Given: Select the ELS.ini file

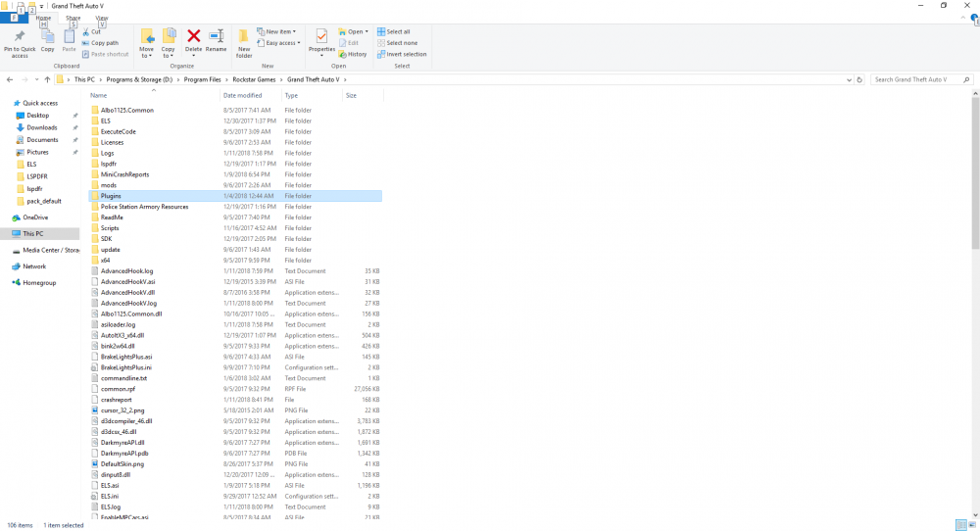Looking at the screenshot, I should point(110,497).
